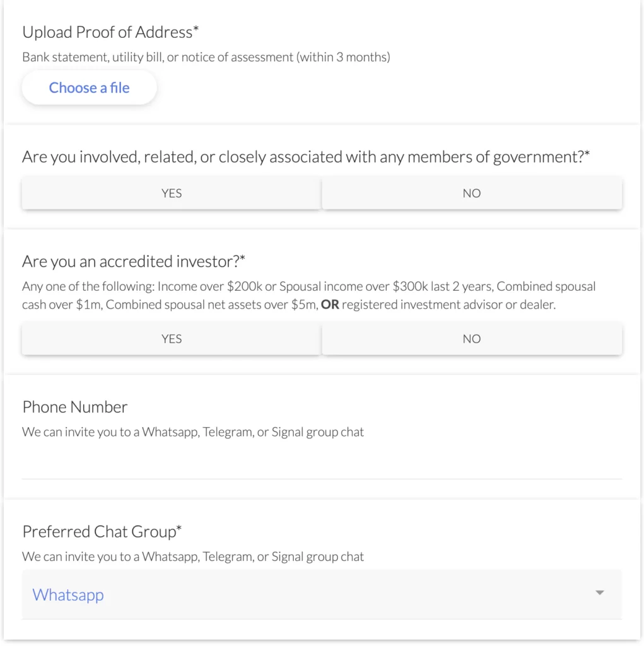Click the bank statement instruction text
This screenshot has height=646, width=644.
click(206, 57)
